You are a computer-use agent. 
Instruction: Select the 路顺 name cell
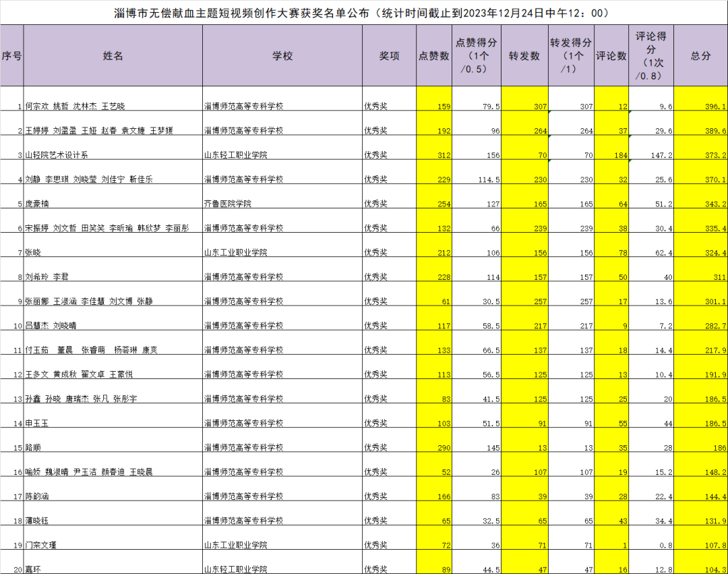point(113,440)
